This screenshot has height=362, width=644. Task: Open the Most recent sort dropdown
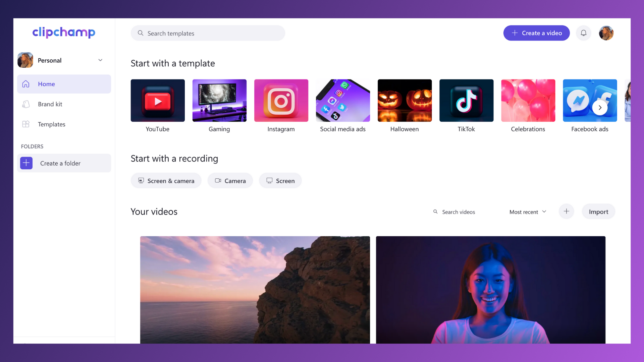[x=527, y=212]
